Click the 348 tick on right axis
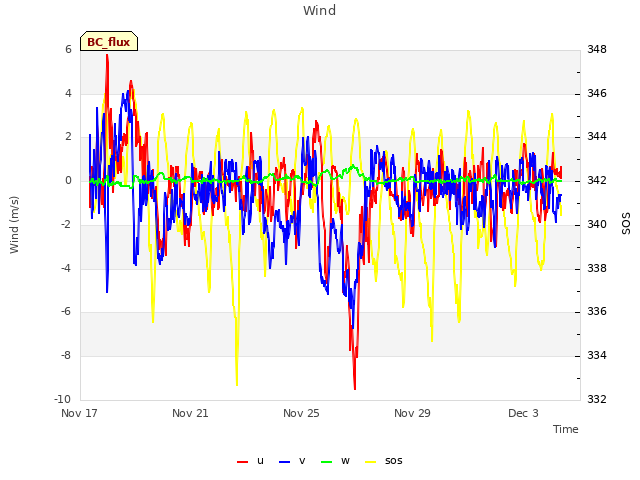The image size is (640, 480). (x=597, y=49)
